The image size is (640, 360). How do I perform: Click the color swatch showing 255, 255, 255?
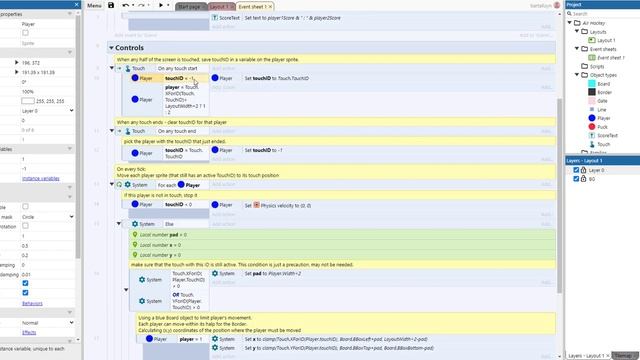pyautogui.click(x=28, y=101)
